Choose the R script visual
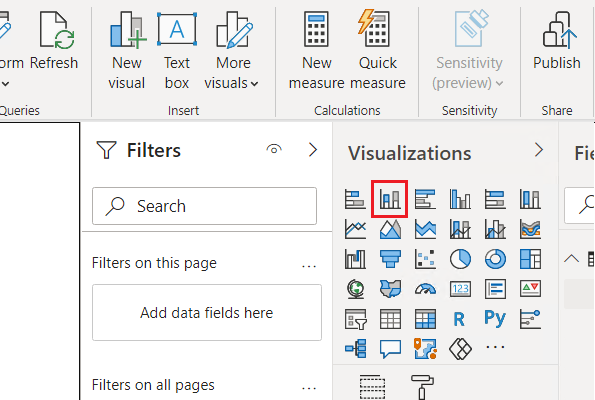Viewport: 595px width, 400px height. click(x=459, y=319)
